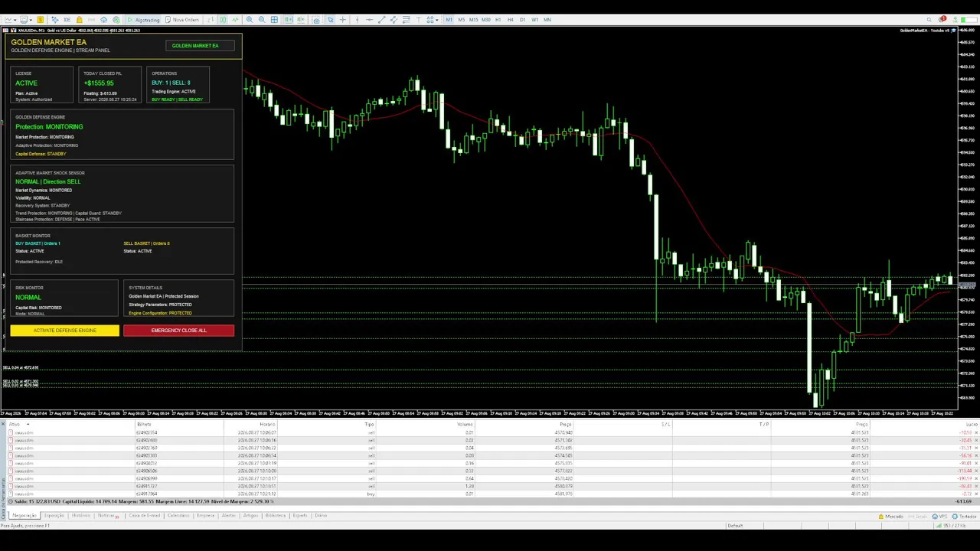Open Testador link in toolbox footer
Screen dimensions: 980x551
click(965, 517)
